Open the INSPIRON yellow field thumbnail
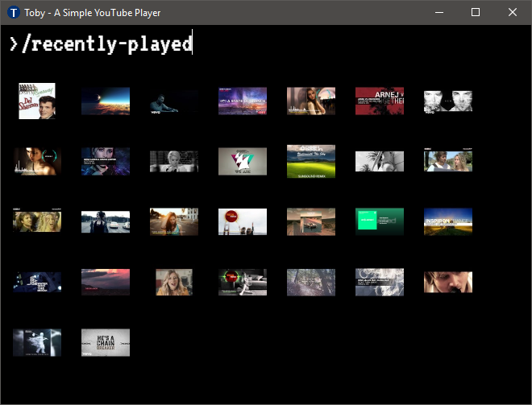The height and width of the screenshot is (405, 532). (x=448, y=221)
